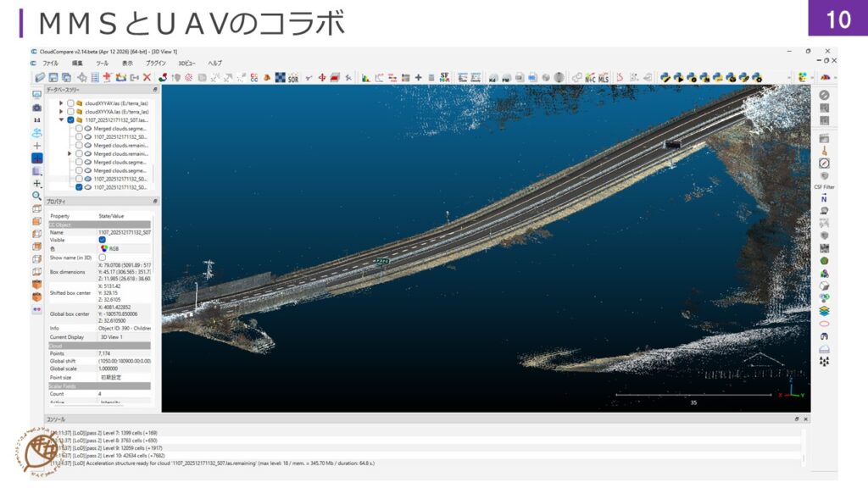This screenshot has height=488, width=868.
Task: Open the ファイル menu
Action: [50, 64]
